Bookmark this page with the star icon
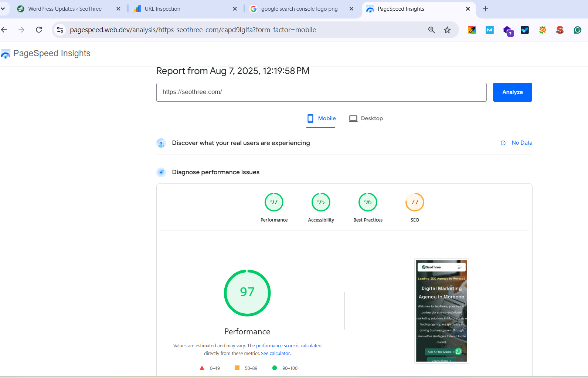The height and width of the screenshot is (378, 588). (447, 30)
